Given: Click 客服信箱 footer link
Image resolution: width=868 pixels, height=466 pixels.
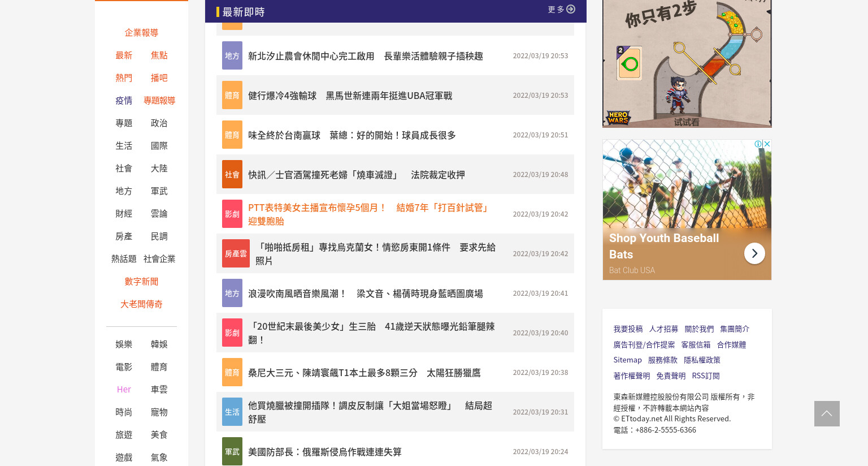Looking at the screenshot, I should click(696, 345).
